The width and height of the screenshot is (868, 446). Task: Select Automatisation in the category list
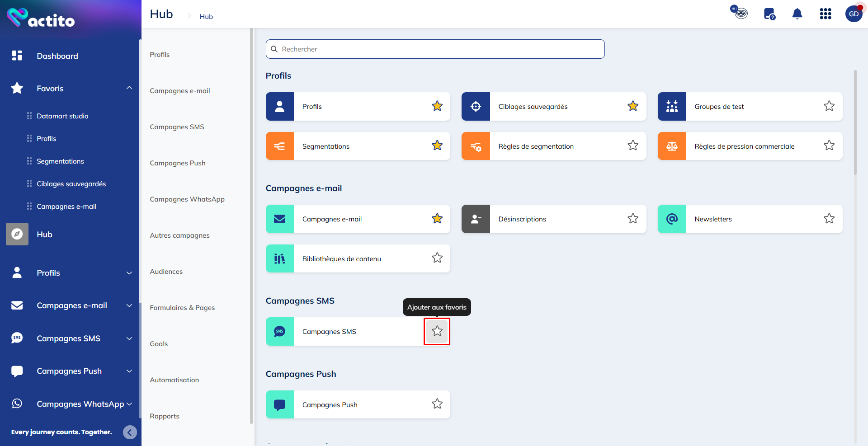(x=175, y=380)
